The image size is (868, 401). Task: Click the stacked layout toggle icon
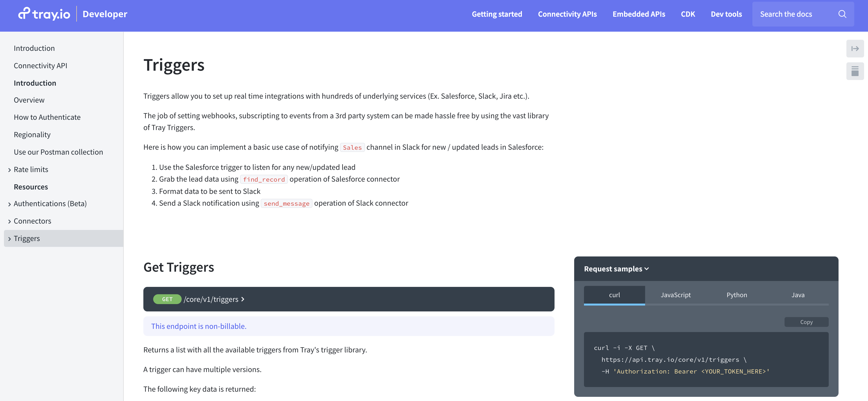(x=855, y=71)
